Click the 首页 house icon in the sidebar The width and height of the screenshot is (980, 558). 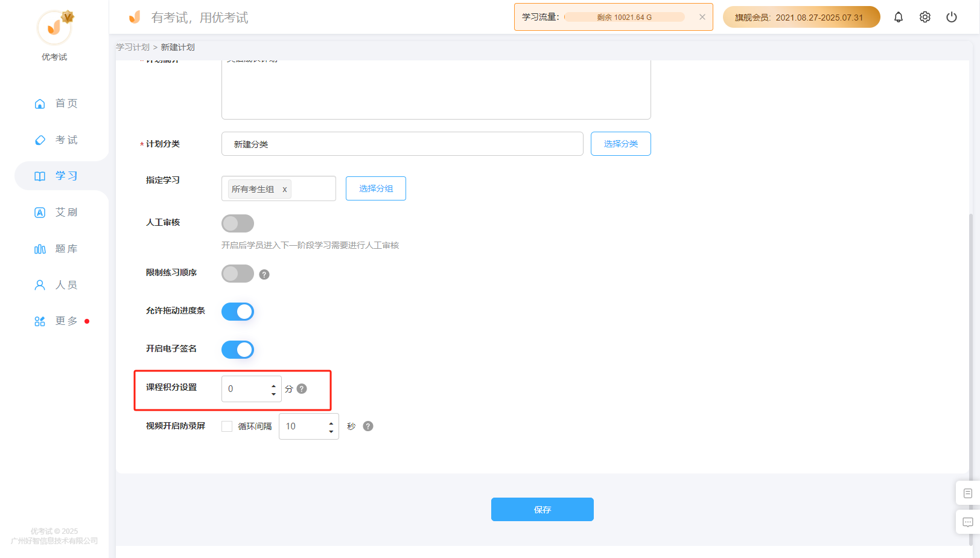pyautogui.click(x=40, y=104)
